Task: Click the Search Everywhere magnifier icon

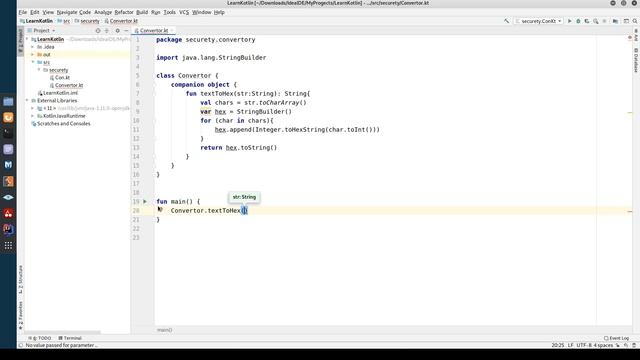Action: 635,21
